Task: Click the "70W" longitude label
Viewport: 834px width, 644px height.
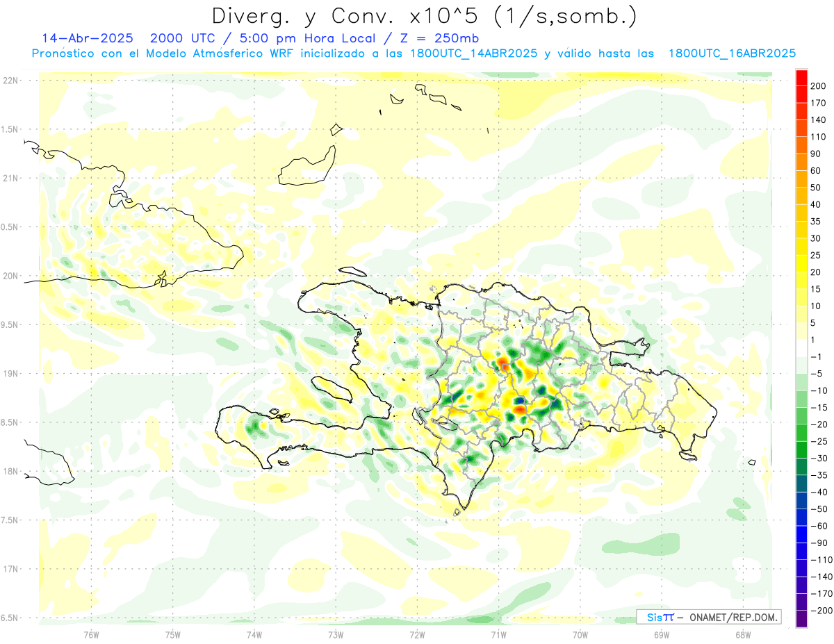Action: [580, 634]
